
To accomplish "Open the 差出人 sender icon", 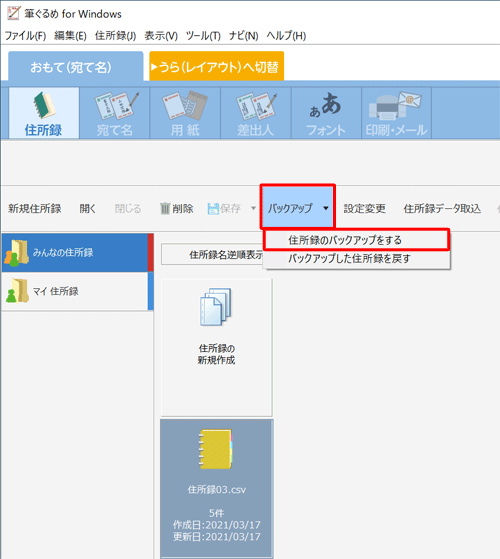I will click(x=256, y=113).
